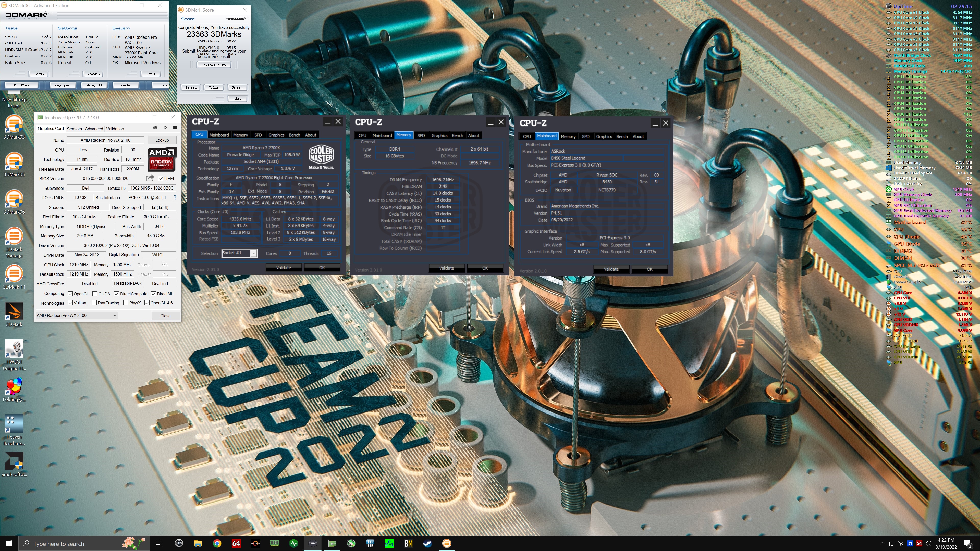Click Validate in the left CPU-Z window
Image resolution: width=980 pixels, height=551 pixels.
284,268
